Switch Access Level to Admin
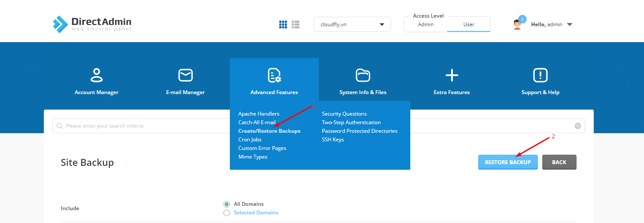 (426, 24)
